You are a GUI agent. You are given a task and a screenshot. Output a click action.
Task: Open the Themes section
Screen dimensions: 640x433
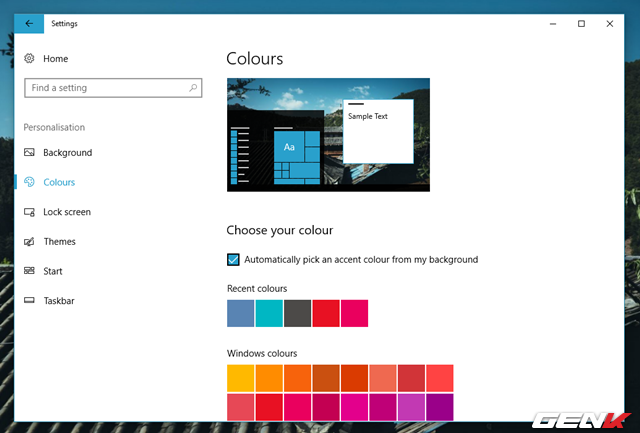pyautogui.click(x=60, y=242)
